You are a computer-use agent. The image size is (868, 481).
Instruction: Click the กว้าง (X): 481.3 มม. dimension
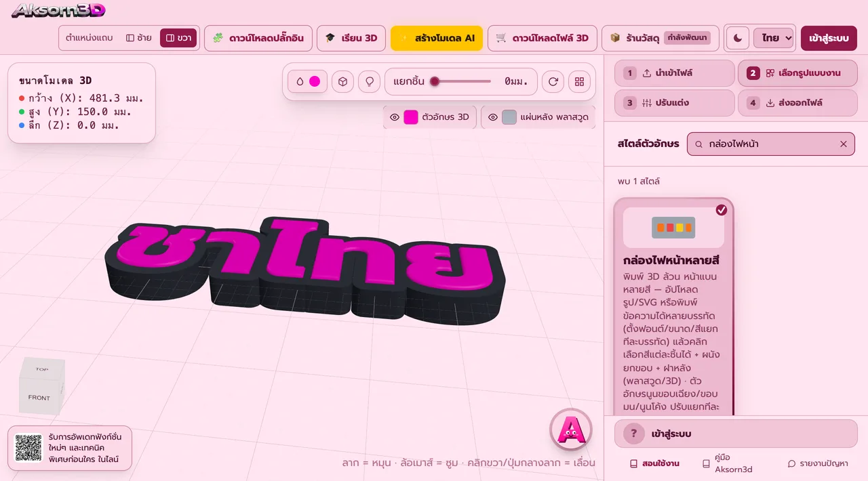(x=81, y=98)
